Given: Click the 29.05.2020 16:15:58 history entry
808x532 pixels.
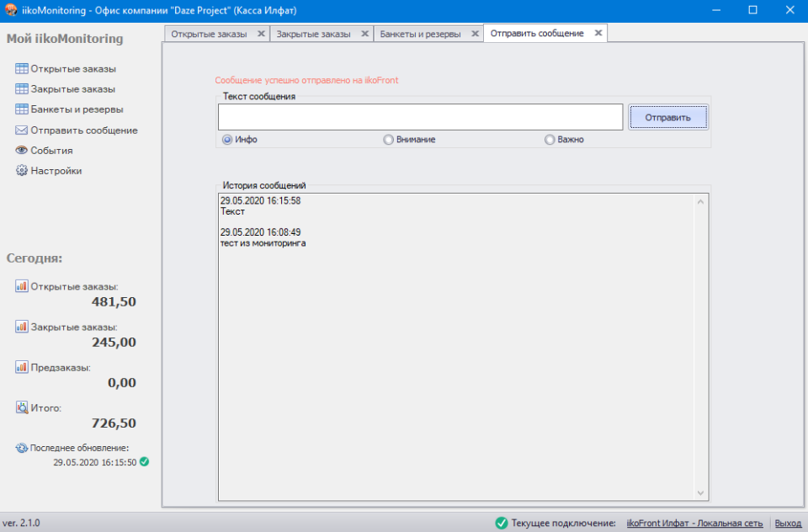Looking at the screenshot, I should [x=260, y=200].
